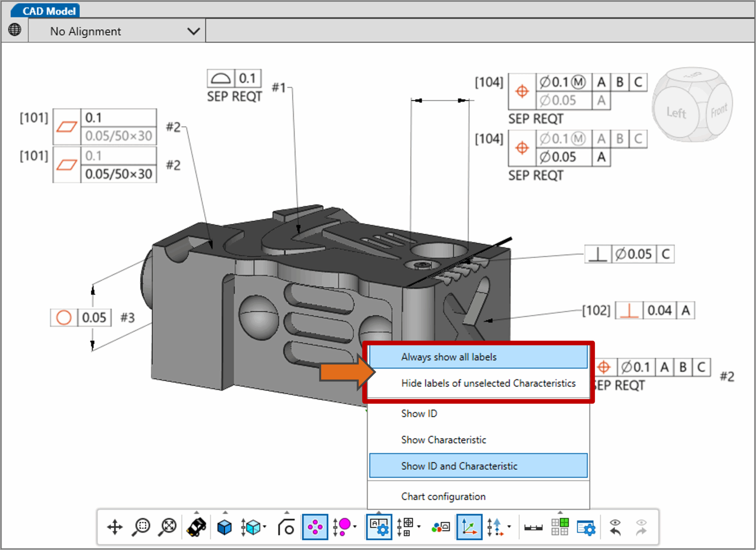Switch to the CAD Model tab
The height and width of the screenshot is (550, 756).
[x=49, y=11]
